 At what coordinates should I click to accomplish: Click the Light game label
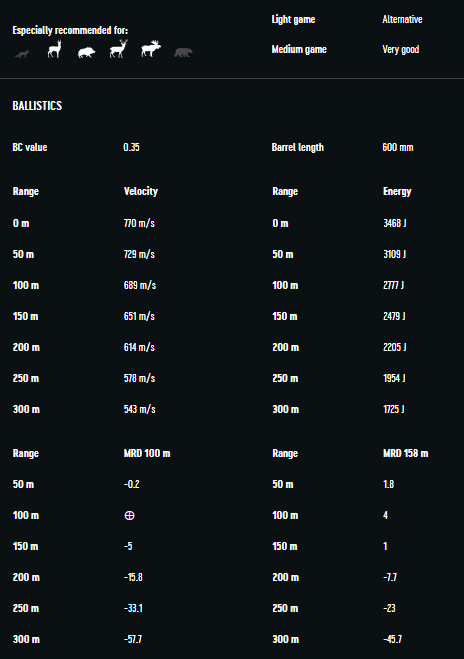[293, 20]
